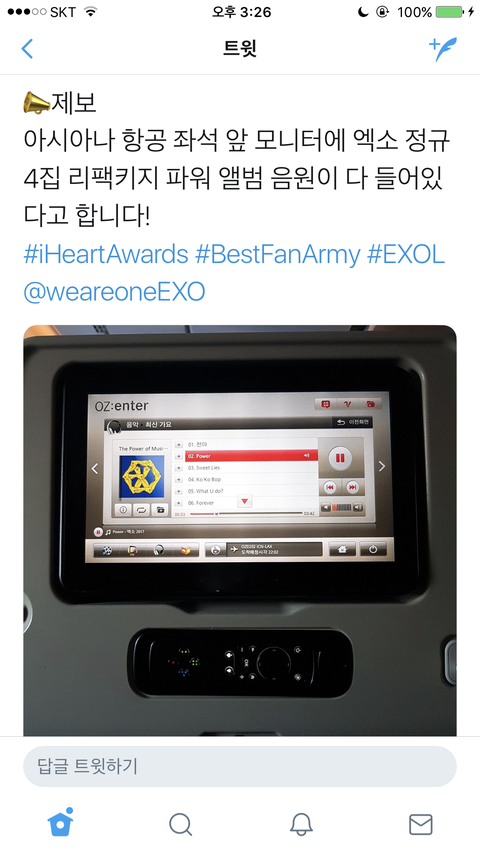Click the next track button in player

point(352,487)
